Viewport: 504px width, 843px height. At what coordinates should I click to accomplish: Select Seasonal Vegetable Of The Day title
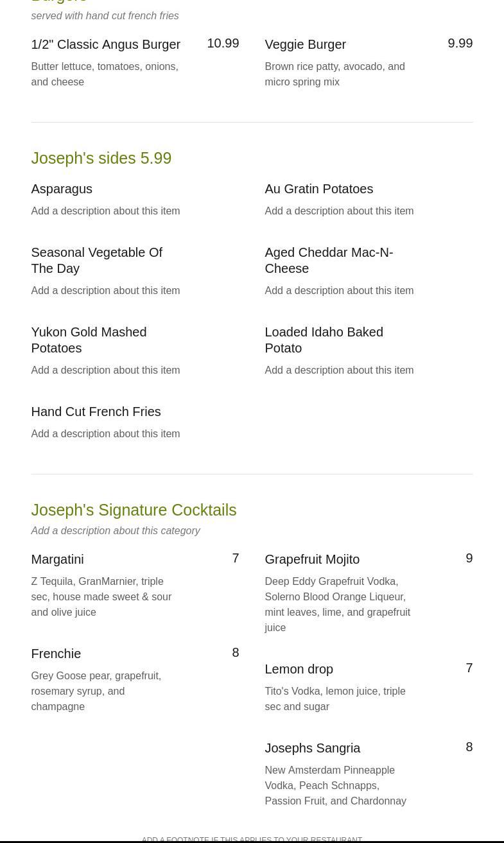[x=96, y=260]
